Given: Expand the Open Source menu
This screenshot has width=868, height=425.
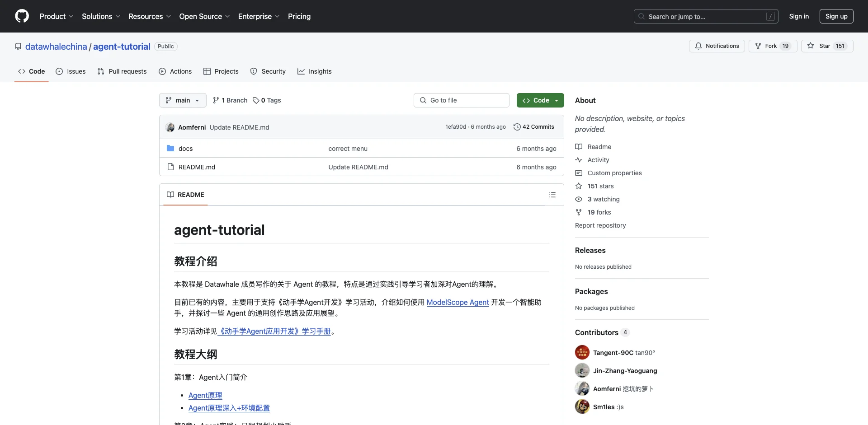Looking at the screenshot, I should [204, 16].
